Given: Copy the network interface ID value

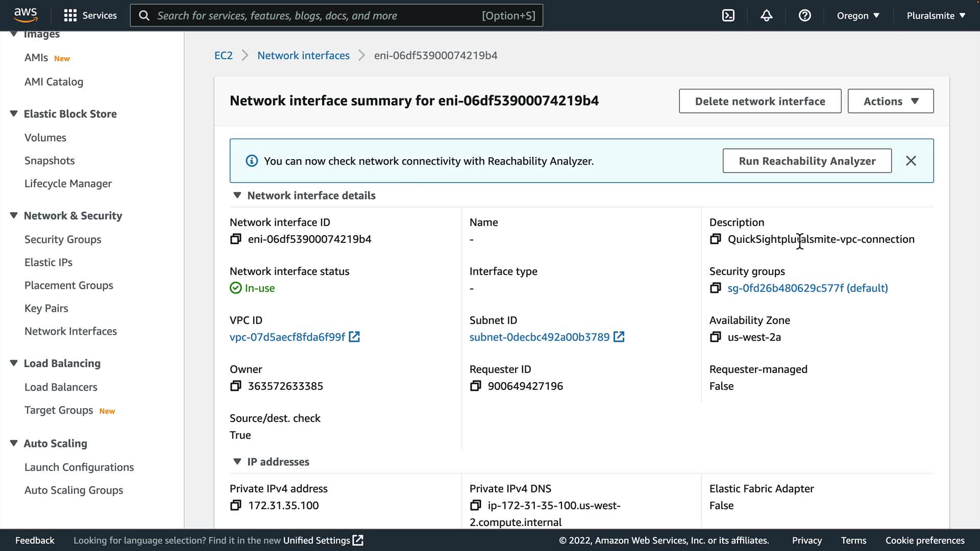Looking at the screenshot, I should pos(235,239).
